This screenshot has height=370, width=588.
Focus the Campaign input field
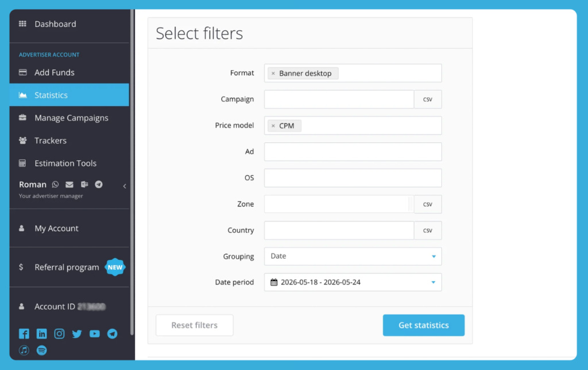coord(339,99)
